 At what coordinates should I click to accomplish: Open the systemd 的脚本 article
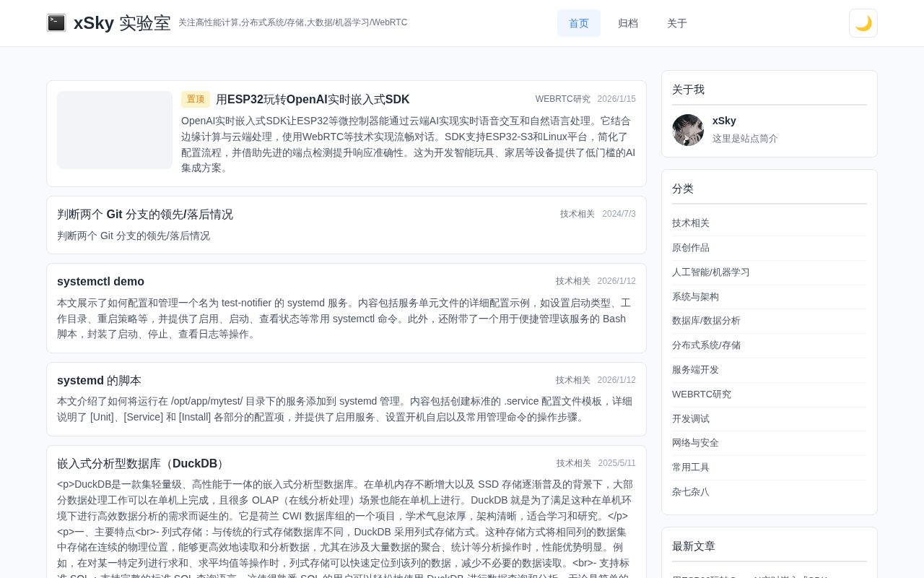(99, 381)
